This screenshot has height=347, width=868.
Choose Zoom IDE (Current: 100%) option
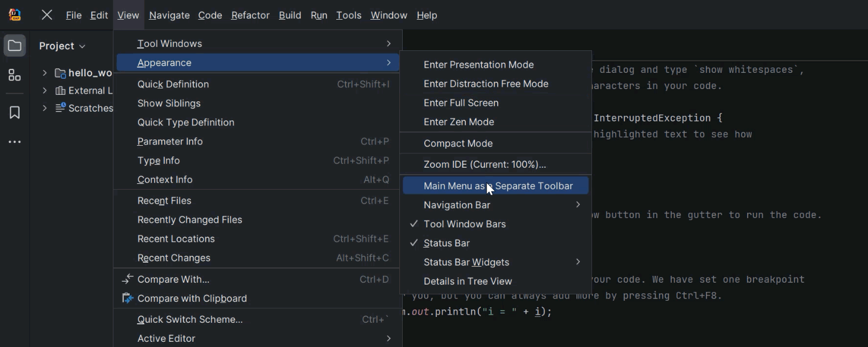pyautogui.click(x=484, y=164)
